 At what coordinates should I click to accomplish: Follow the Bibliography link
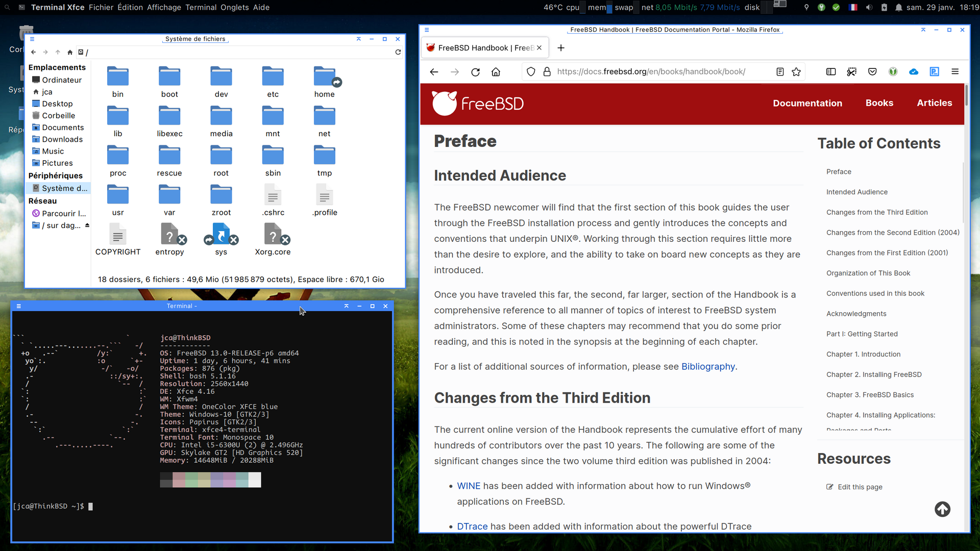coord(708,366)
